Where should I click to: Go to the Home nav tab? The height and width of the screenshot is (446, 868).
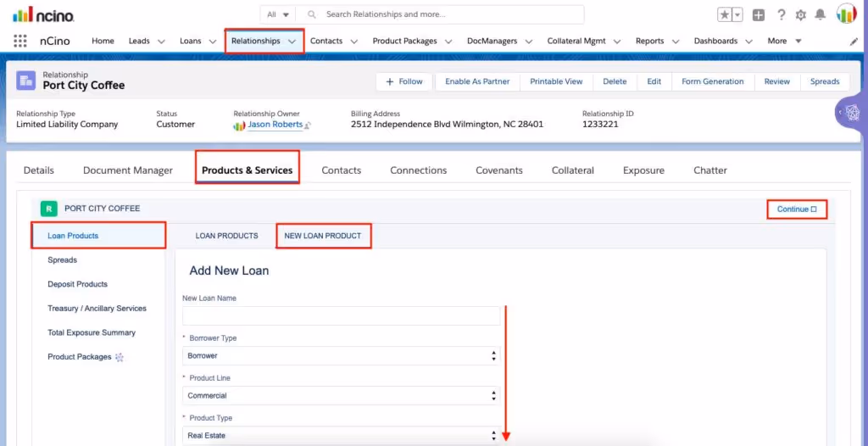(x=103, y=41)
